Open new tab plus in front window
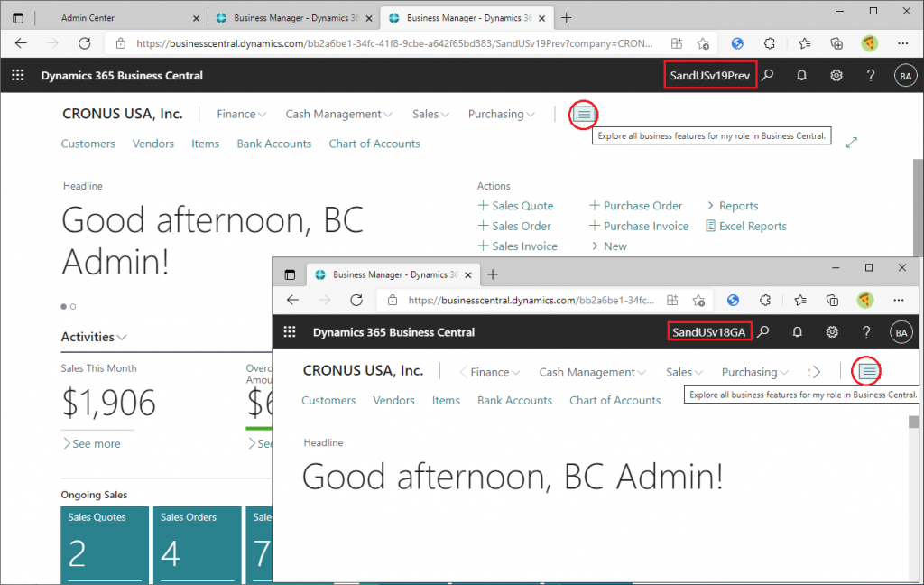The height and width of the screenshot is (585, 924). pos(493,274)
